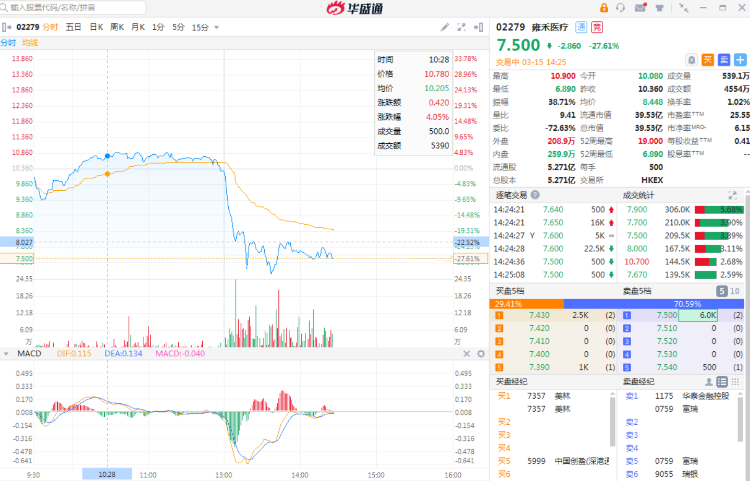750x481 pixels.
Task: Click the 买盘经纪 scrollbar
Action: coord(612,421)
